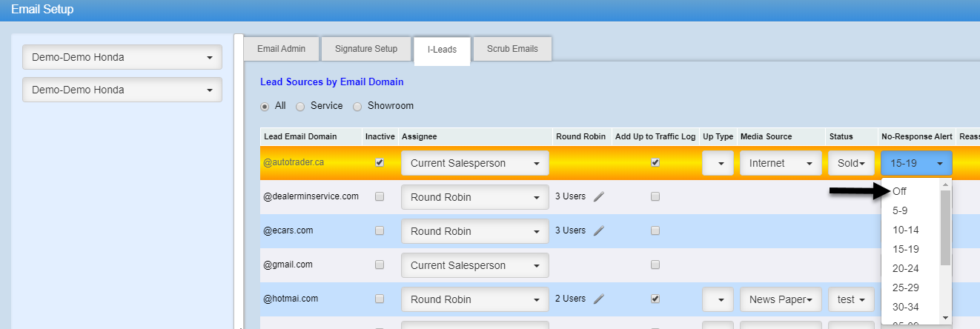This screenshot has width=980, height=329.
Task: Open the Signature Setup tab
Action: tap(366, 49)
